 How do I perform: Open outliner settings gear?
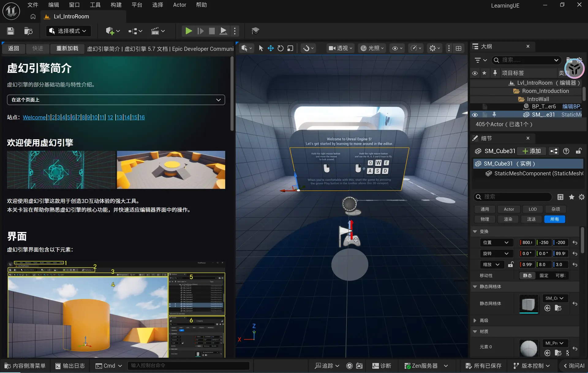click(580, 60)
